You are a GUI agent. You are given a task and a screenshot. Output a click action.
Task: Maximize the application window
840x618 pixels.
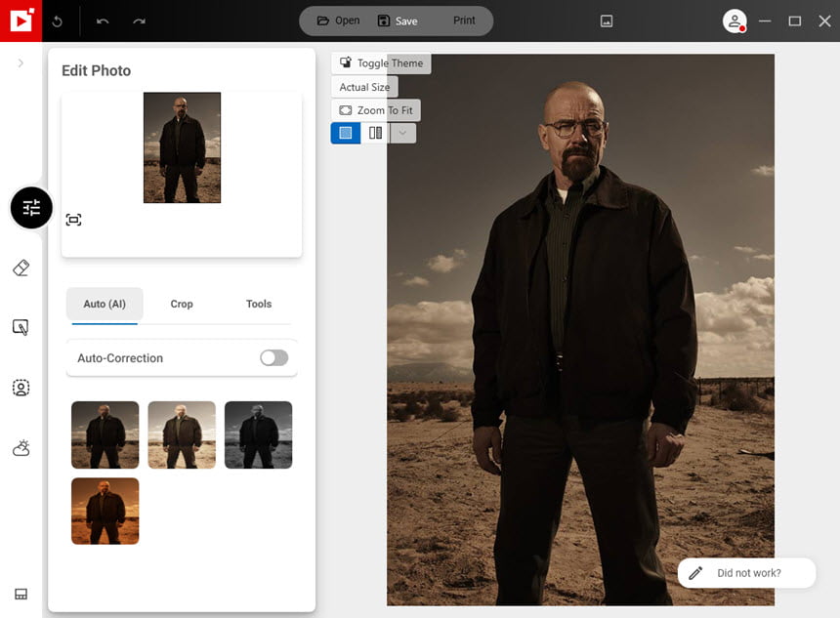pyautogui.click(x=795, y=21)
